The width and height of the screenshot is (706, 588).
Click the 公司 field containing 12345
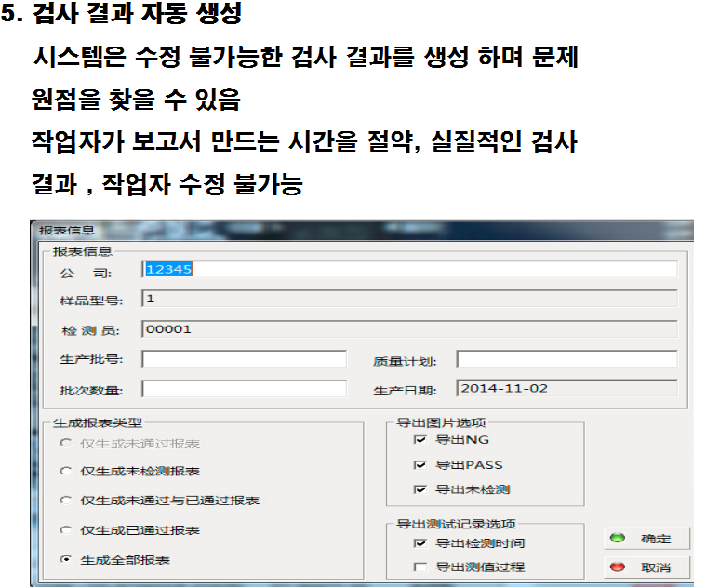(409, 269)
